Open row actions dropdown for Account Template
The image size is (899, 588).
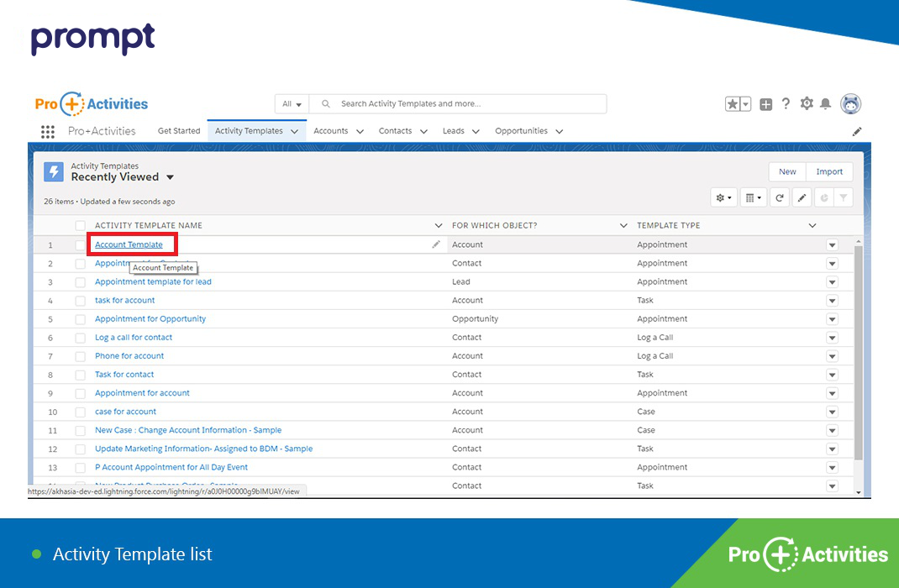[x=832, y=245]
